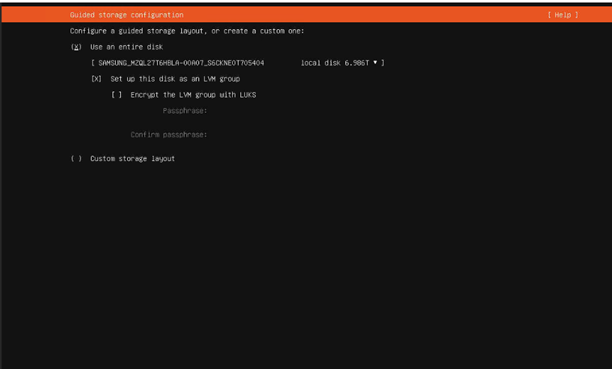Click the 'local disk 6.986T' size text

tap(334, 63)
